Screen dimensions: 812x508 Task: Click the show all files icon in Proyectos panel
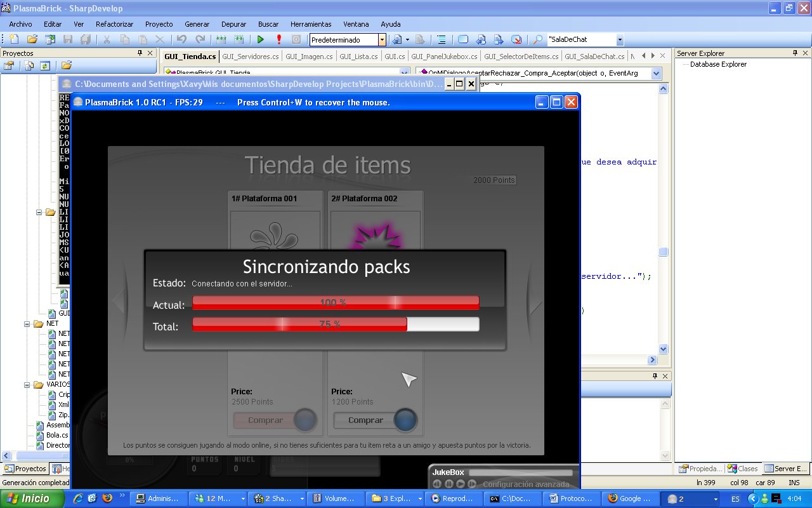click(x=29, y=65)
